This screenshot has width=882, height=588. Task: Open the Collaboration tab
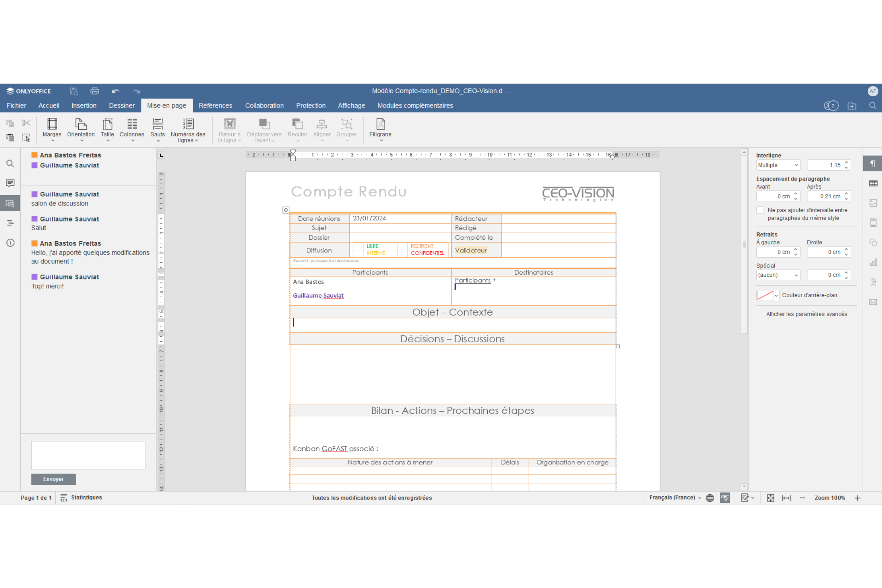click(264, 106)
